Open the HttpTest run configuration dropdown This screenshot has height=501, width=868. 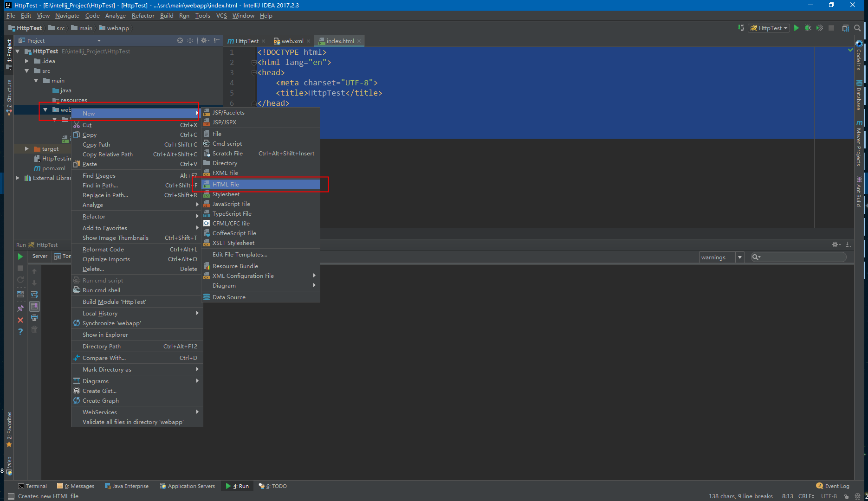[x=784, y=28]
